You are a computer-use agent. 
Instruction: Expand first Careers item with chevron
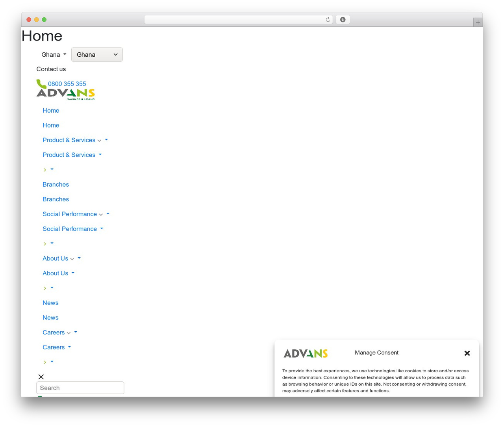tap(60, 332)
